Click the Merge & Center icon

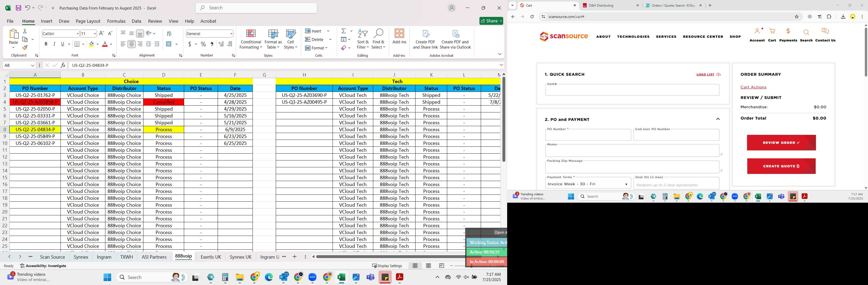tap(169, 44)
